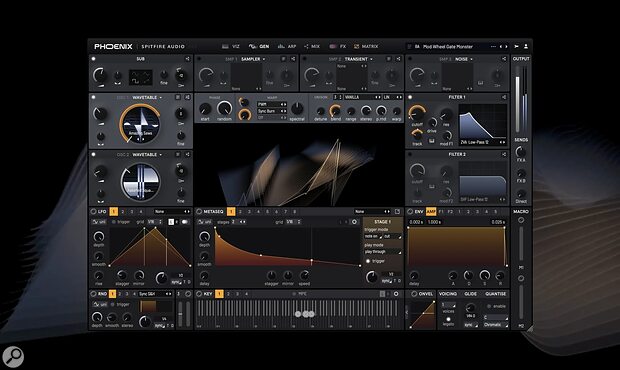Viewport: 620px width, 370px height.
Task: Click the Filter 1 routing icon
Action: coord(504,97)
